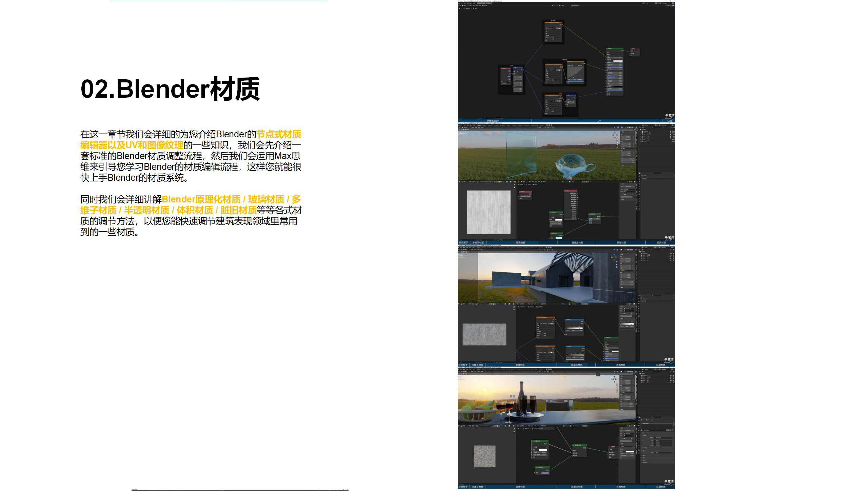
Task: Click the ColorRamp node in building screenshot
Action: 574,327
